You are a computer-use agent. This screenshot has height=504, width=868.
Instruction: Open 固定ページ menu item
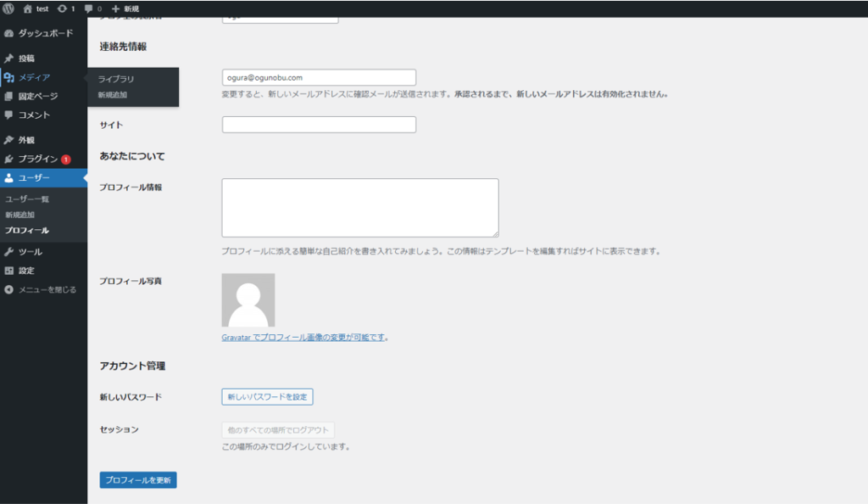(x=37, y=97)
